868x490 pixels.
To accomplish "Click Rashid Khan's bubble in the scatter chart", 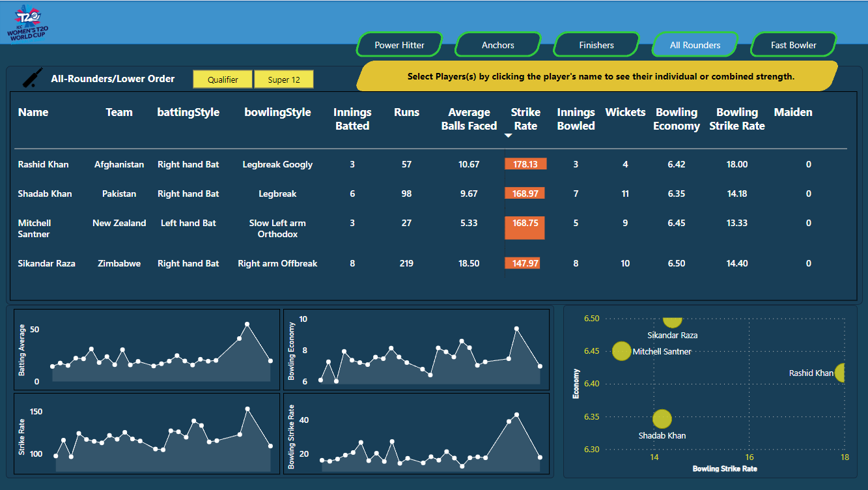I will tap(841, 373).
